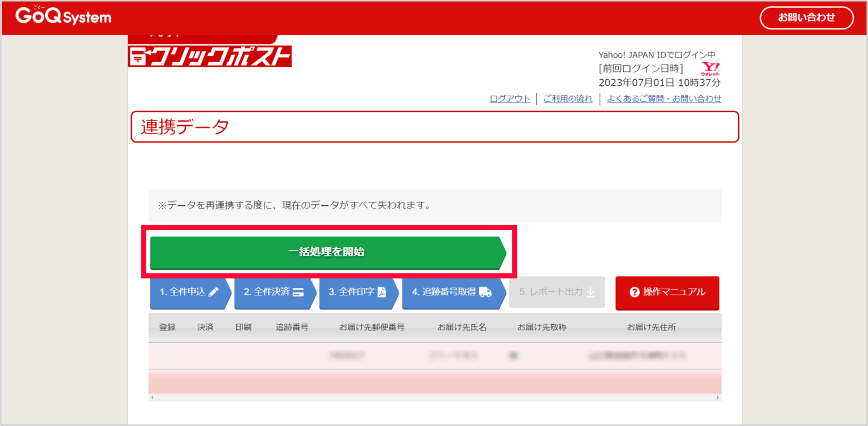The height and width of the screenshot is (426, 868).
Task: Open the ログアウト link
Action: coord(509,98)
